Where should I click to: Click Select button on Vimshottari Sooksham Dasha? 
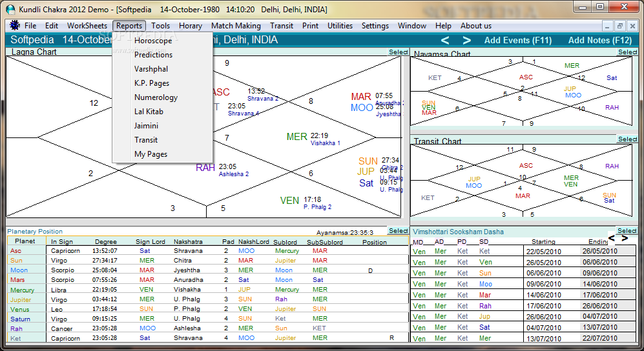coord(627,230)
